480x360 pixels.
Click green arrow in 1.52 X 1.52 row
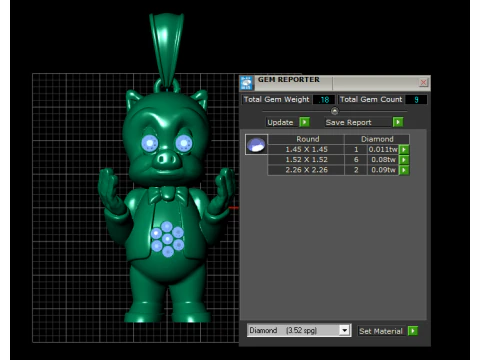tap(404, 160)
